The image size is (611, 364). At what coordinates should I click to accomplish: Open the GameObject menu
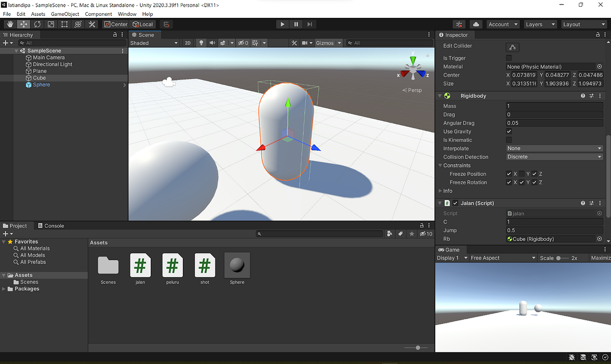point(65,14)
